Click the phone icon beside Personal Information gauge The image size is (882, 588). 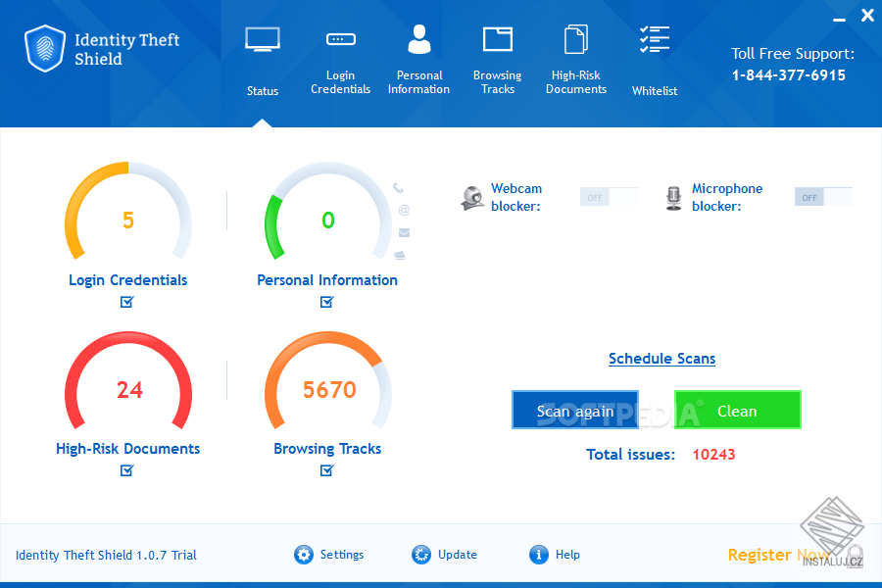398,187
